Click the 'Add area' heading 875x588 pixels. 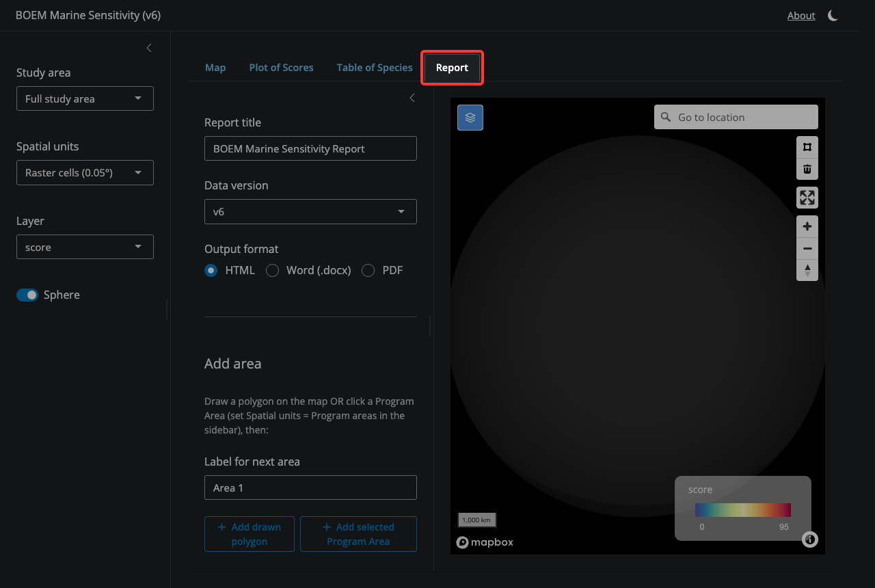[233, 364]
